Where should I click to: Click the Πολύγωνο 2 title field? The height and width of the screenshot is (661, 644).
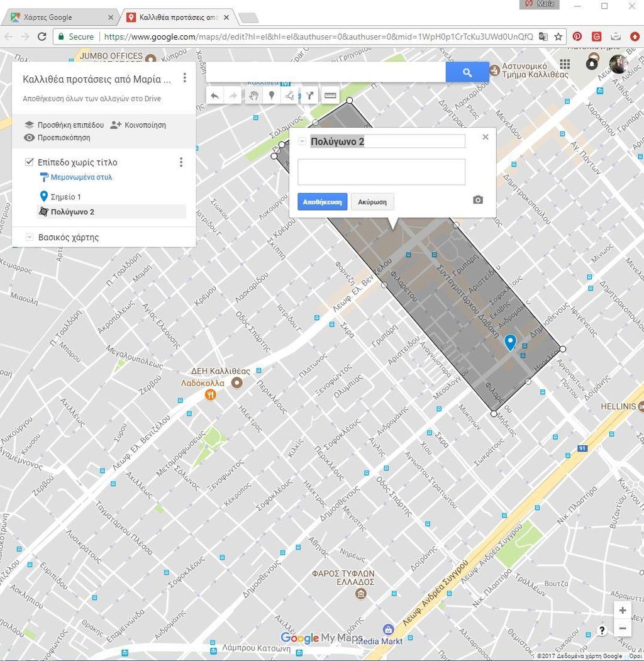click(387, 142)
